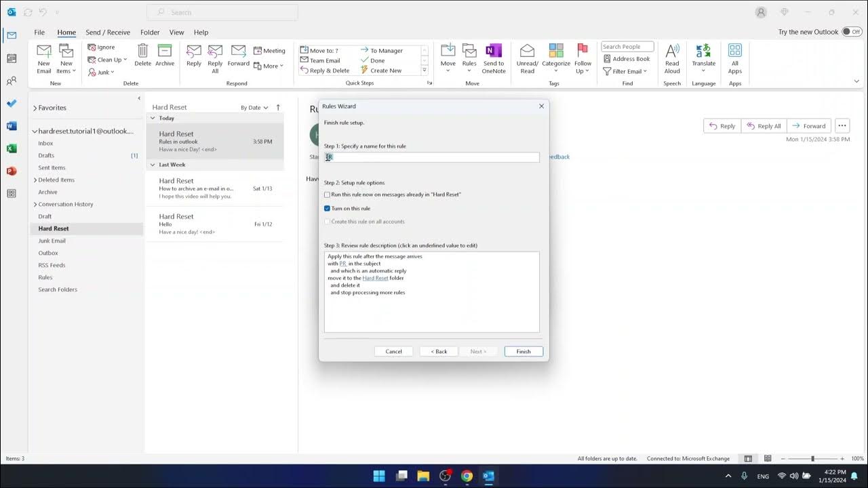This screenshot has width=868, height=488.
Task: Disable the Turn on this rule checkbox
Action: [327, 208]
